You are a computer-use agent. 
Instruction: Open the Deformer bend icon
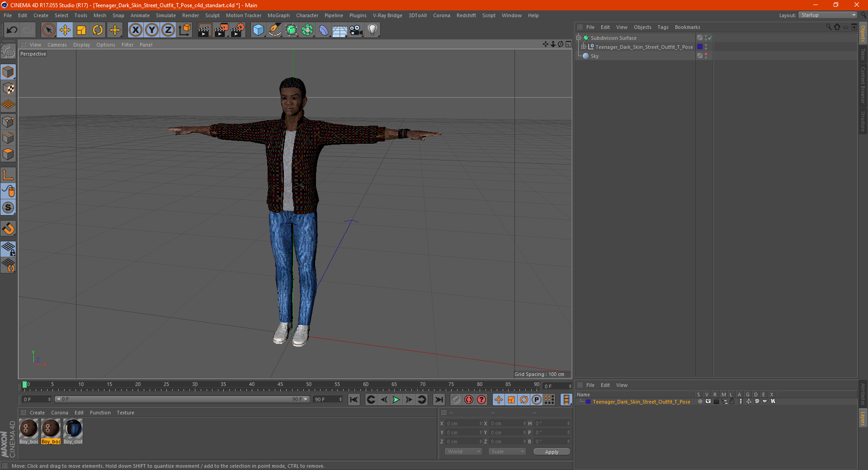(x=324, y=30)
